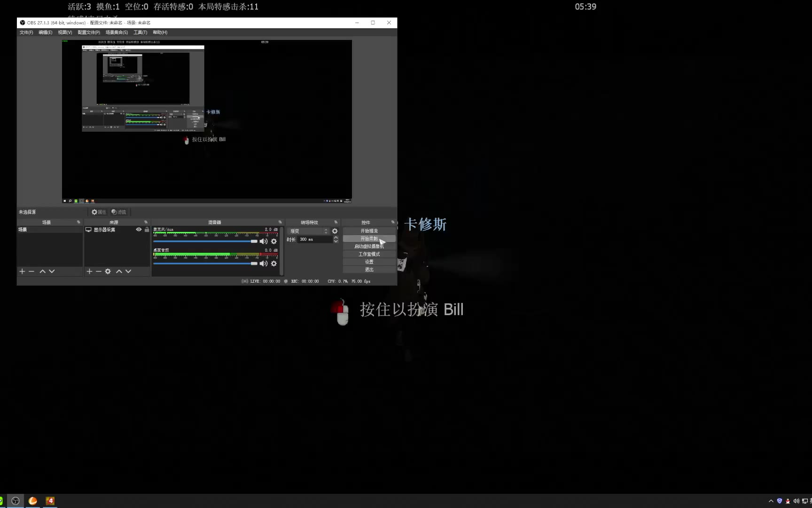The width and height of the screenshot is (812, 508).
Task: Open the 配置文件(P) menu
Action: tap(89, 32)
